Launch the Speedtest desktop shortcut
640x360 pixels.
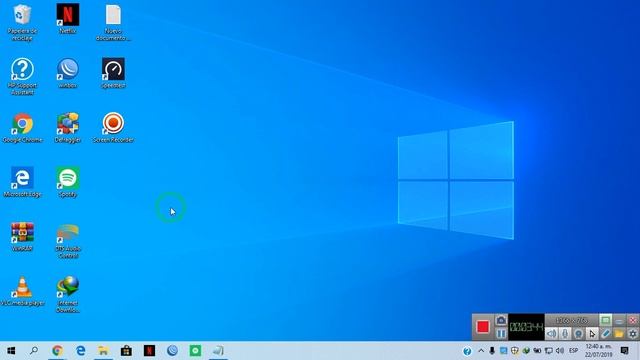113,73
